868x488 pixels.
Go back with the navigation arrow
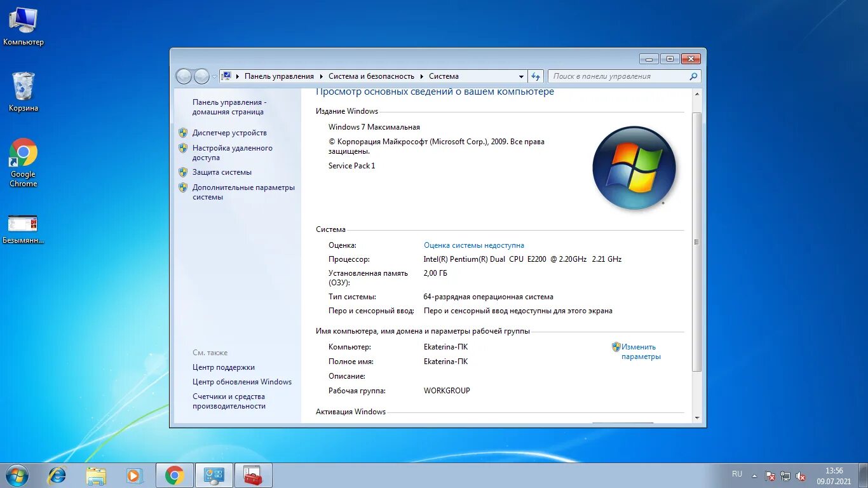(184, 76)
